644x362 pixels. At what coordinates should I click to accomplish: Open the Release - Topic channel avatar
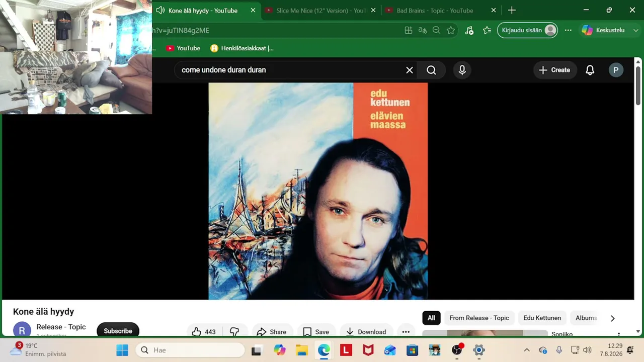click(x=22, y=330)
